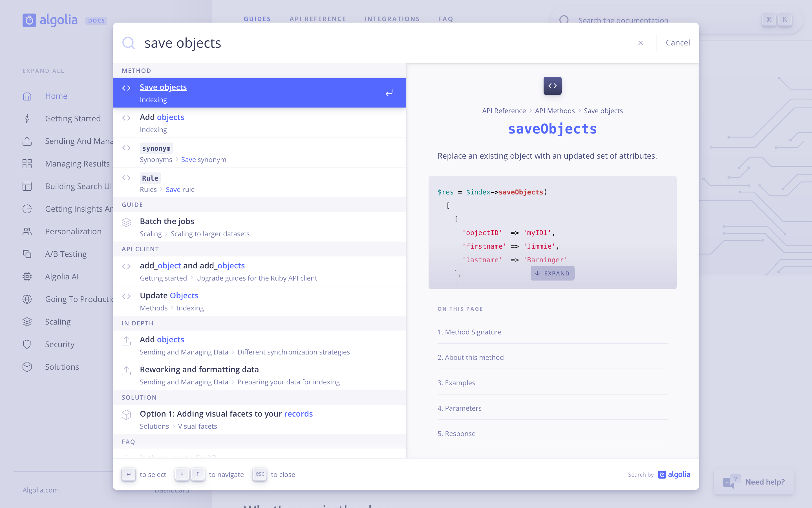Click the A/B Testing copy icon
Image resolution: width=812 pixels, height=508 pixels.
tap(27, 254)
